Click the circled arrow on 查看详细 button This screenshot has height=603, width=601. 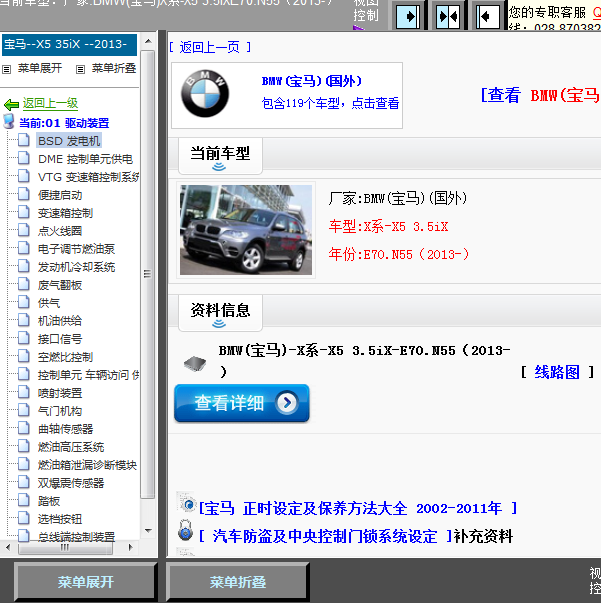286,403
